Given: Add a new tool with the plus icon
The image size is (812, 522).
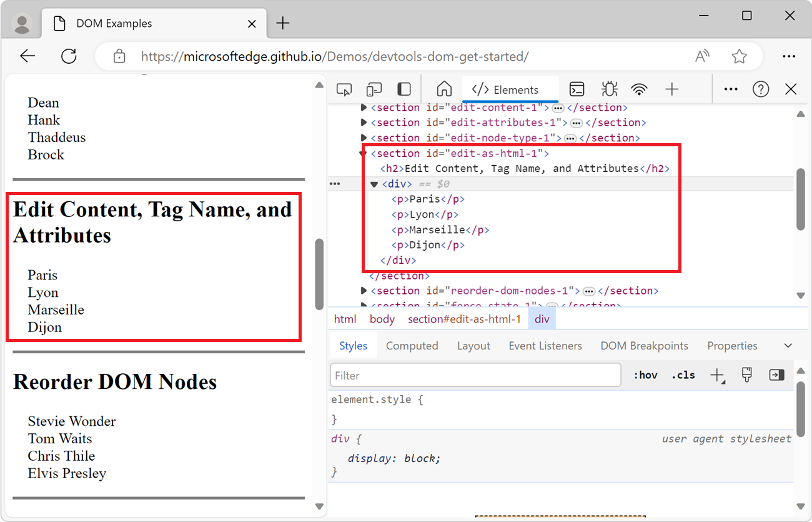Looking at the screenshot, I should point(671,89).
